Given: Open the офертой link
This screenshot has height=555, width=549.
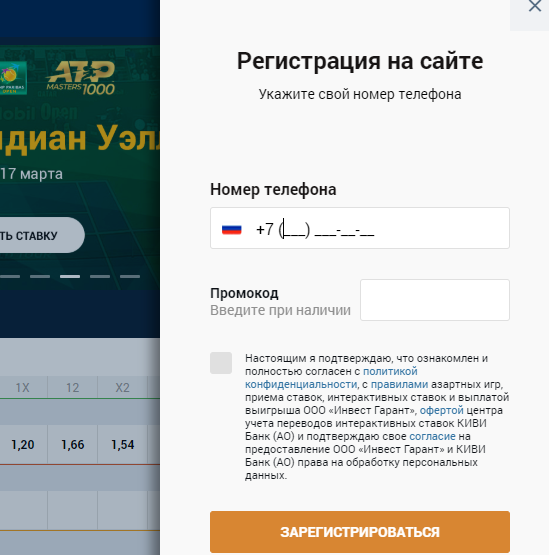Looking at the screenshot, I should 441,410.
